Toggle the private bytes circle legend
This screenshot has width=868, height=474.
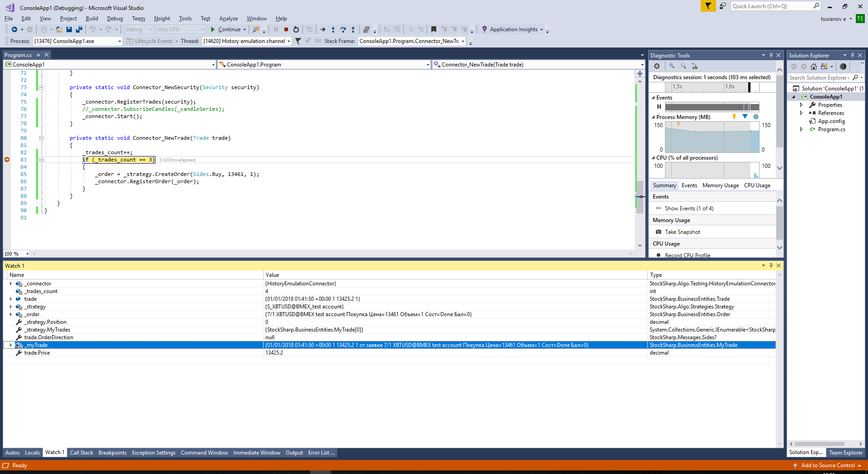click(756, 117)
